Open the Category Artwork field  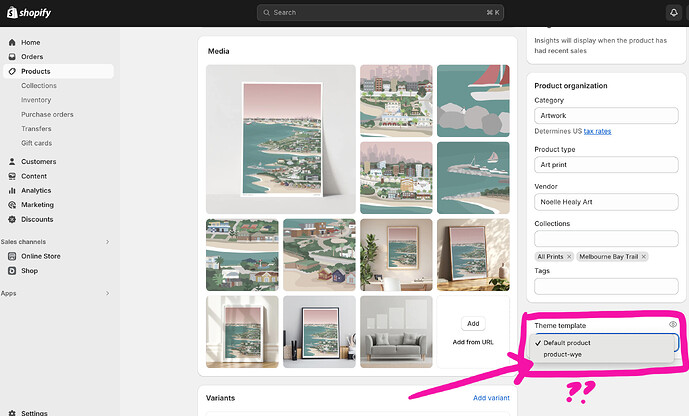coord(606,116)
